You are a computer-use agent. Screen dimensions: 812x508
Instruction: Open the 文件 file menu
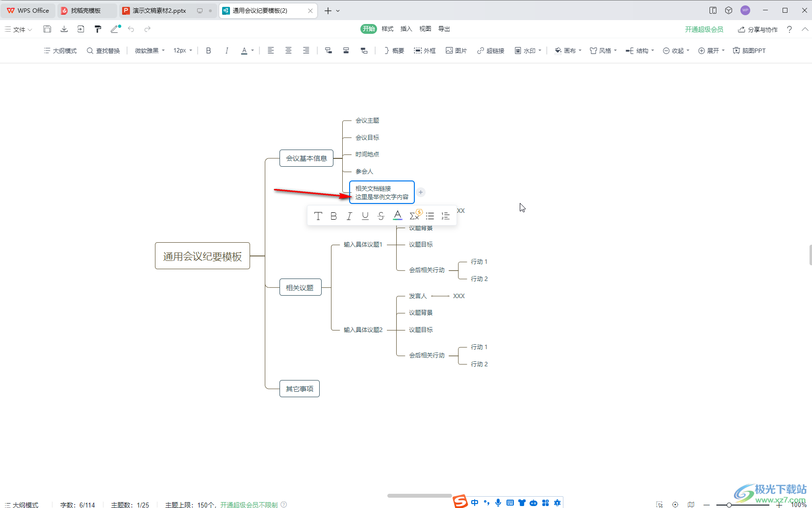click(19, 29)
